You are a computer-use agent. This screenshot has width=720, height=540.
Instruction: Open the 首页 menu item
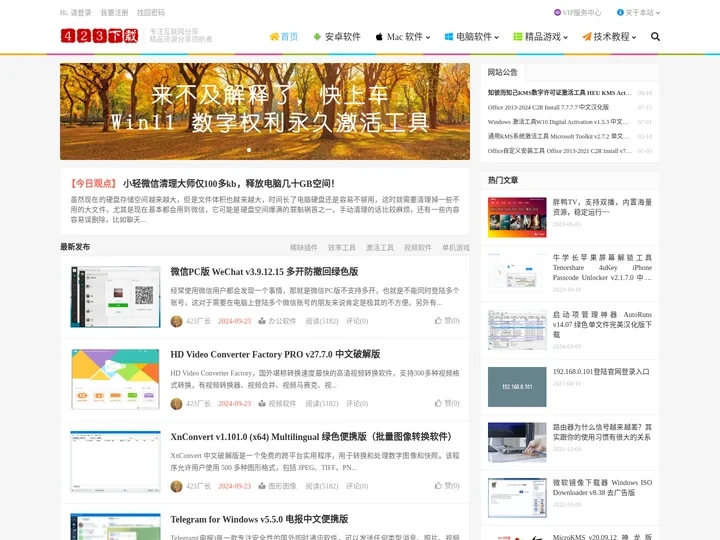click(x=284, y=37)
